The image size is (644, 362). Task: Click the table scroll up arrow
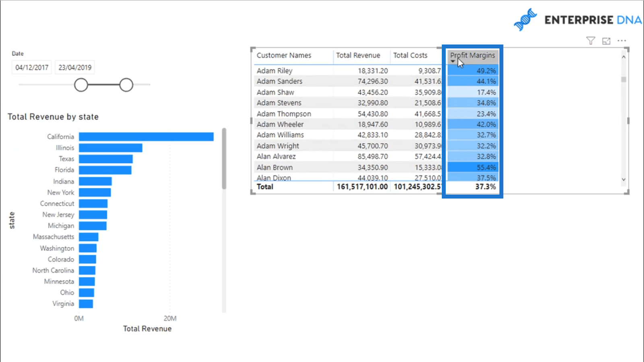click(x=623, y=57)
